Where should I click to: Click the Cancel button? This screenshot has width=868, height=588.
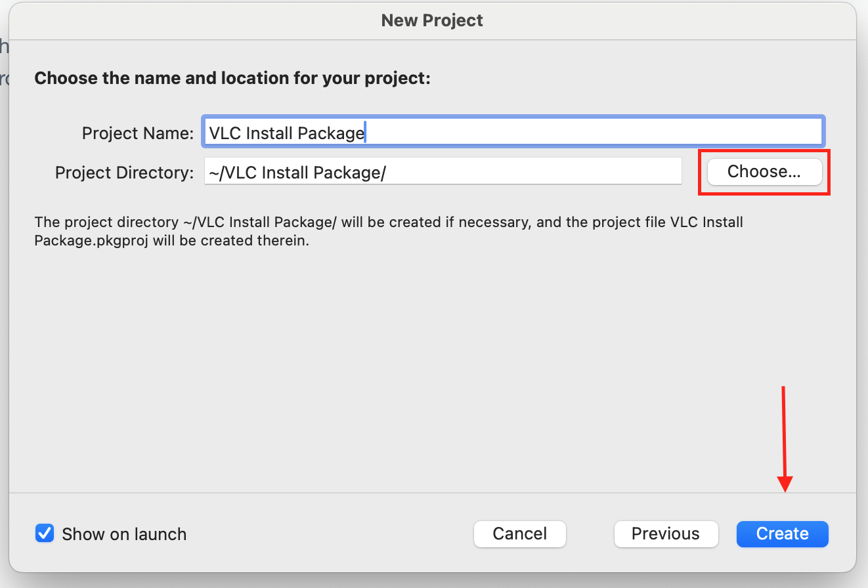[x=519, y=534]
